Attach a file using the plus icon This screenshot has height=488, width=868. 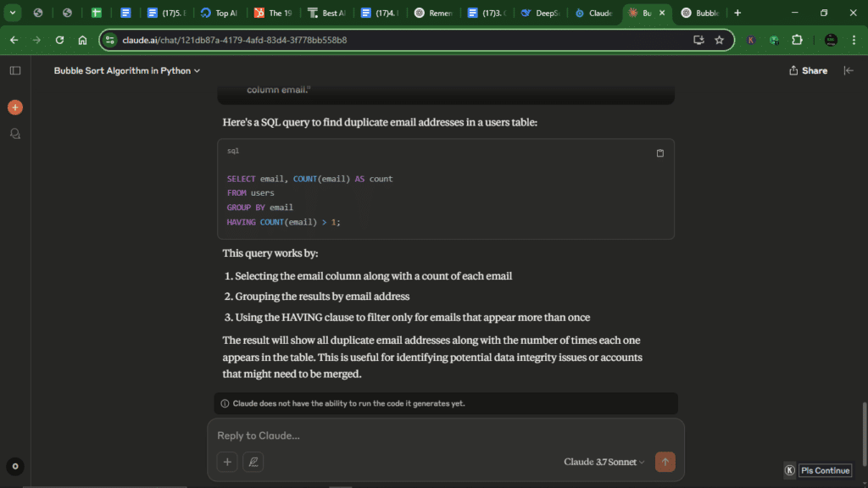click(226, 462)
